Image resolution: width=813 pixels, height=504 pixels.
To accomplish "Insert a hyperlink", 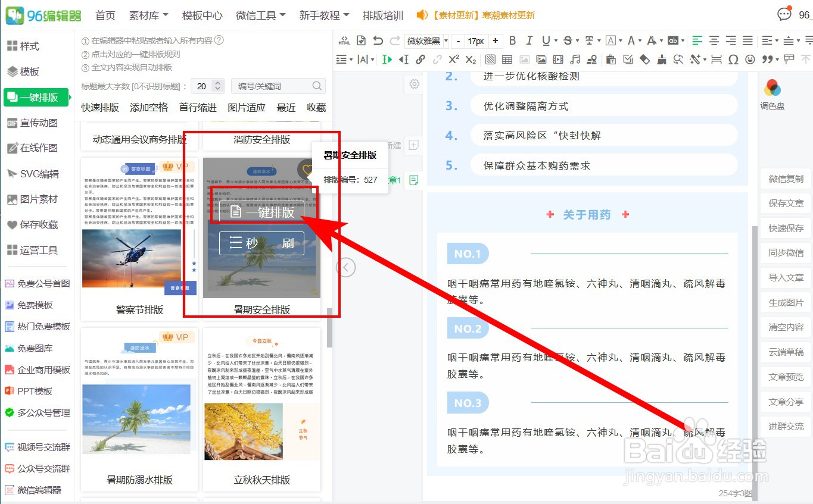I will tap(420, 60).
